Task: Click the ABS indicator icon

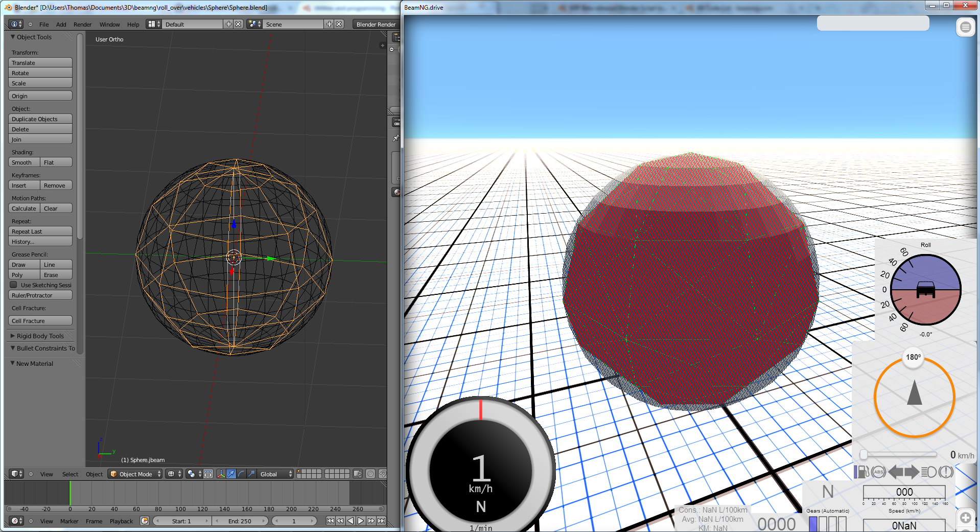Action: tap(879, 472)
